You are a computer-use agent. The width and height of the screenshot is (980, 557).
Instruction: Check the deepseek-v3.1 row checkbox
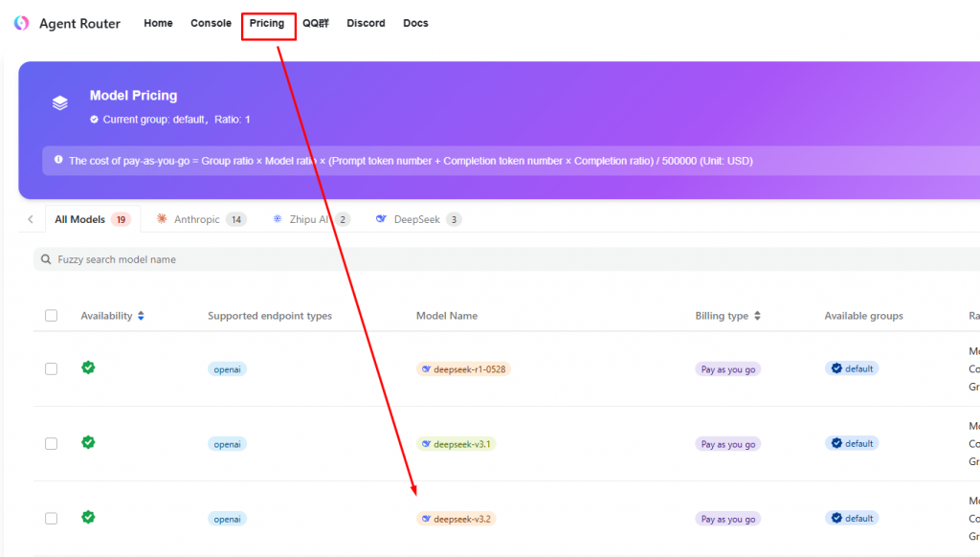pyautogui.click(x=52, y=444)
